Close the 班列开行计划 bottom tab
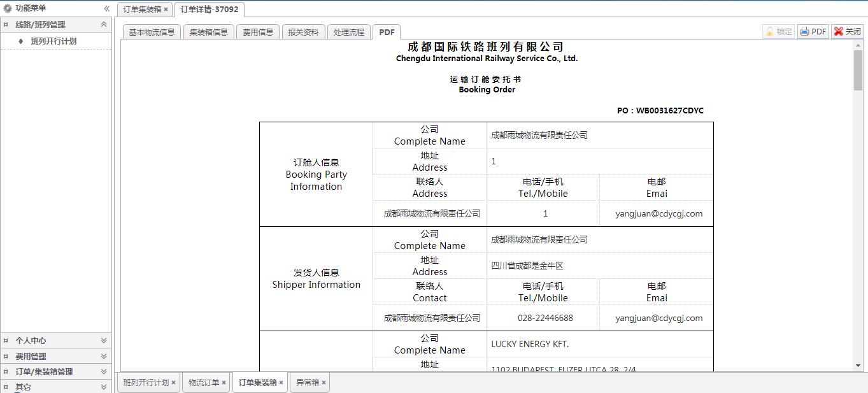The width and height of the screenshot is (868, 393). tap(173, 383)
